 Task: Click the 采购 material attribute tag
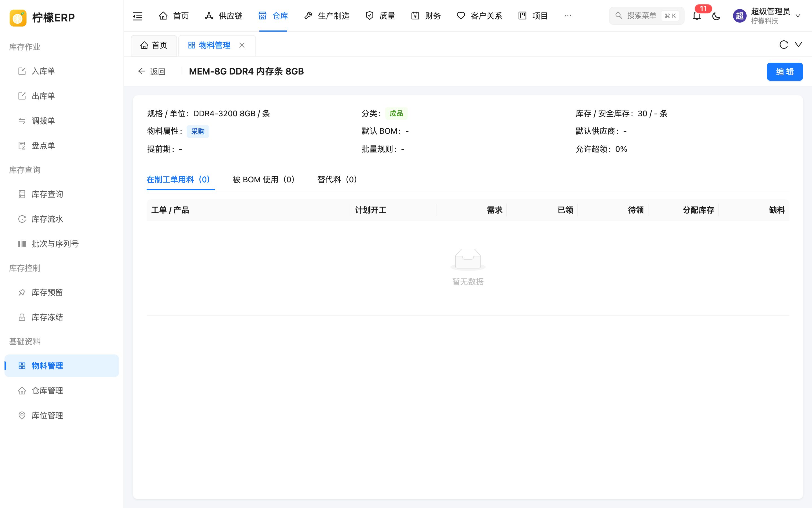tap(198, 131)
